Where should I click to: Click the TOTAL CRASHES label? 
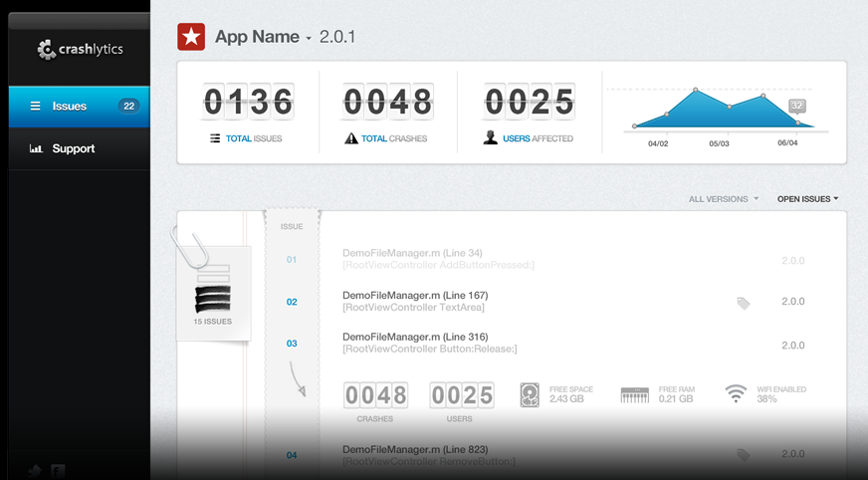tap(394, 138)
